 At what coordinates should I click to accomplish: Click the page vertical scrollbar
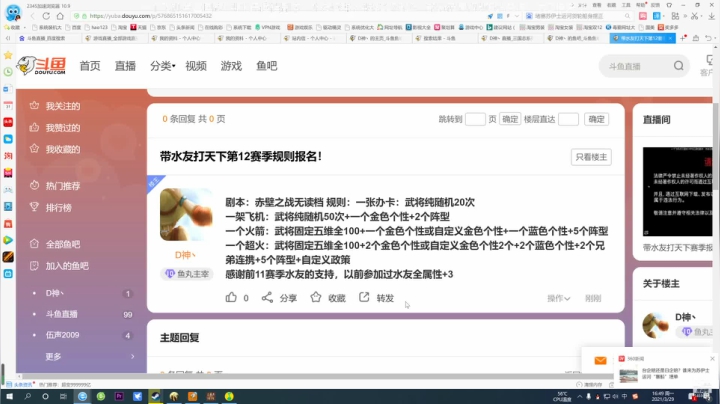click(716, 147)
